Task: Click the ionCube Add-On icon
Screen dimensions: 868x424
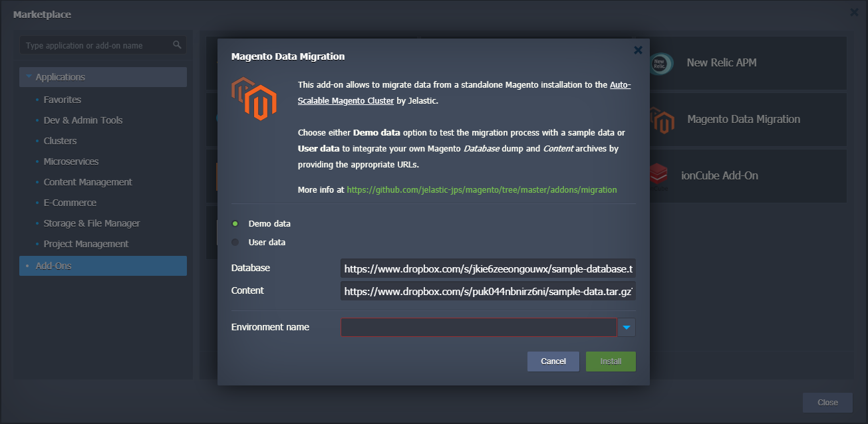Action: pos(658,176)
